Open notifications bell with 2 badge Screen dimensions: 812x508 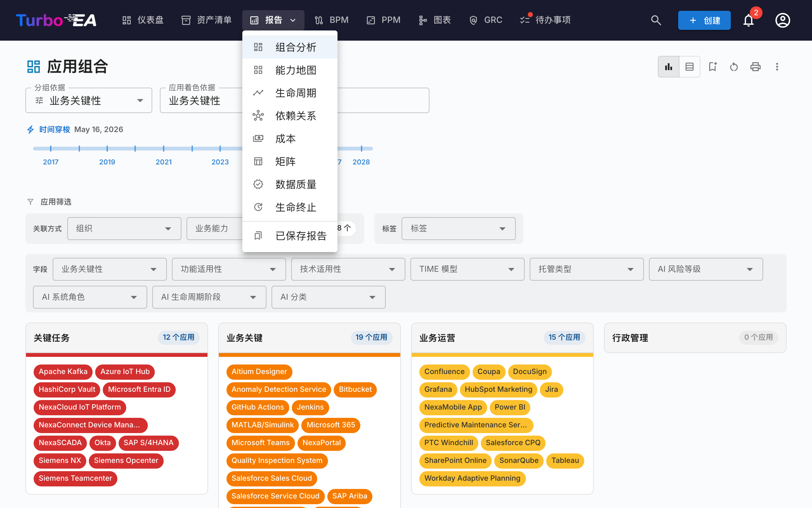click(749, 20)
